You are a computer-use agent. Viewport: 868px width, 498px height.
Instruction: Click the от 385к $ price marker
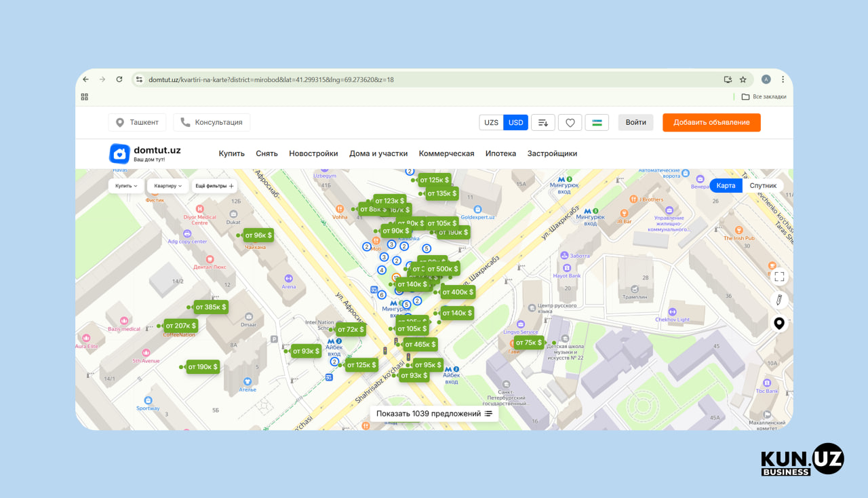point(211,307)
